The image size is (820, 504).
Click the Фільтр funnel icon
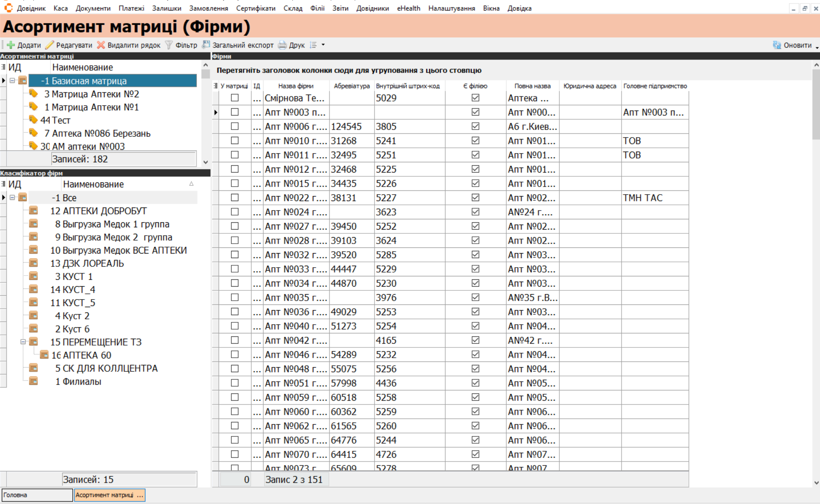169,45
